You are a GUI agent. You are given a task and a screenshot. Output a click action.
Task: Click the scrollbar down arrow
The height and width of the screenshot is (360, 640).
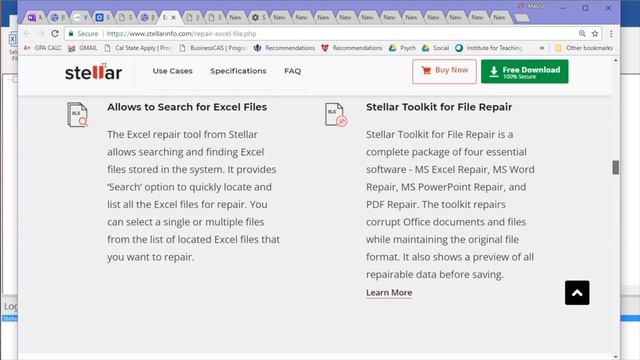click(x=616, y=356)
